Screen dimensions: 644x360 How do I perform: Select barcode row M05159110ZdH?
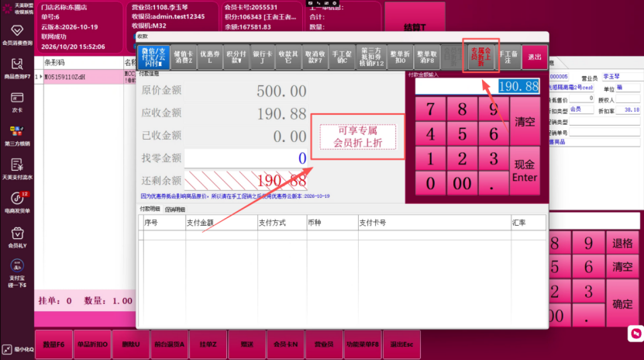pyautogui.click(x=84, y=77)
